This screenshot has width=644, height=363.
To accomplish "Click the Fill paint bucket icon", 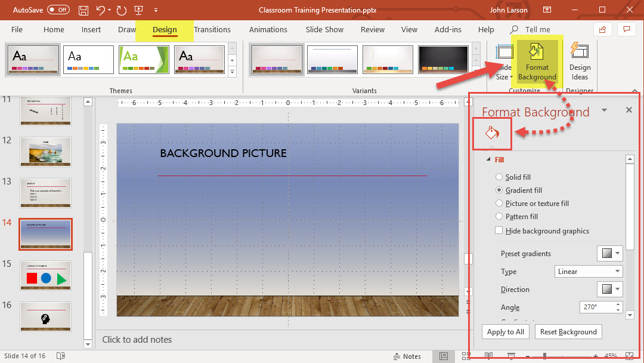I will pos(492,133).
